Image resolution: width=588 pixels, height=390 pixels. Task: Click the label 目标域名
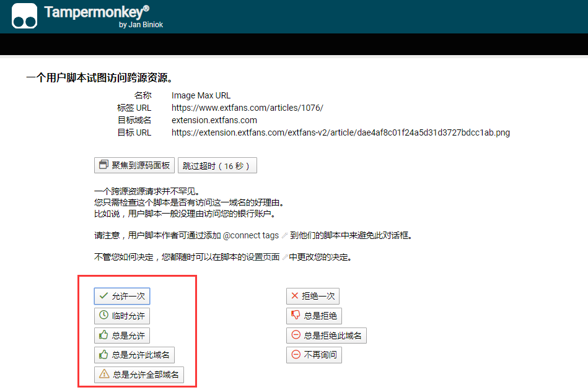(x=134, y=120)
